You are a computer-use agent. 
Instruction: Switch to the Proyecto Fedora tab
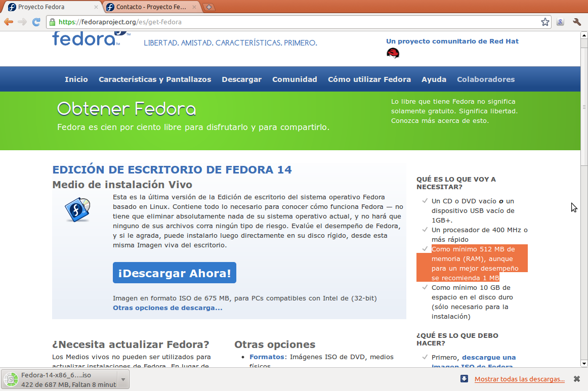tap(52, 7)
